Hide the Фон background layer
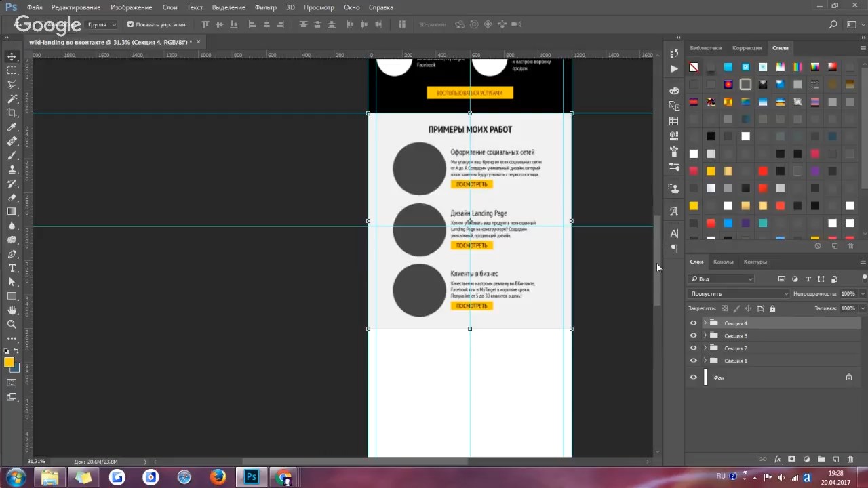The image size is (868, 488). click(x=693, y=378)
